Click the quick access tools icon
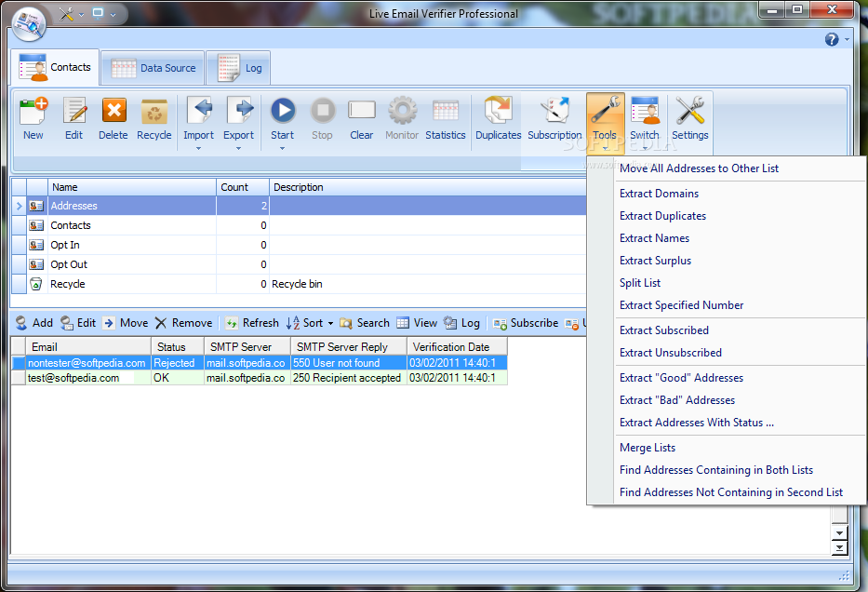The height and width of the screenshot is (592, 868). [x=66, y=14]
